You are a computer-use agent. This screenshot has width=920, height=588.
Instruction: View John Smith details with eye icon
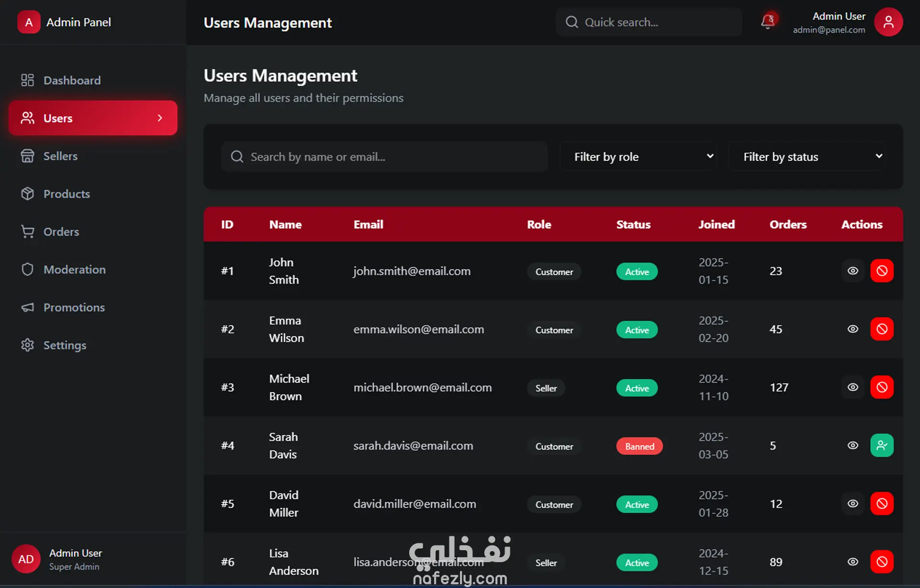853,271
